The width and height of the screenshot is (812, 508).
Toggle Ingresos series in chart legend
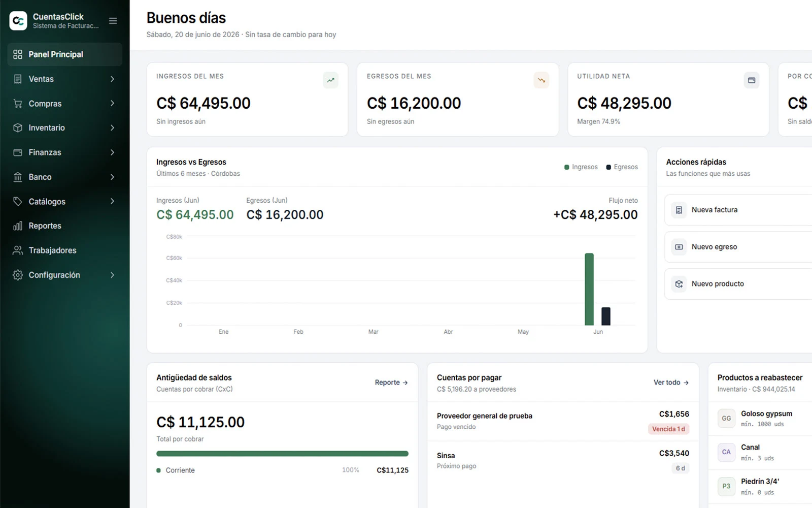pos(581,167)
